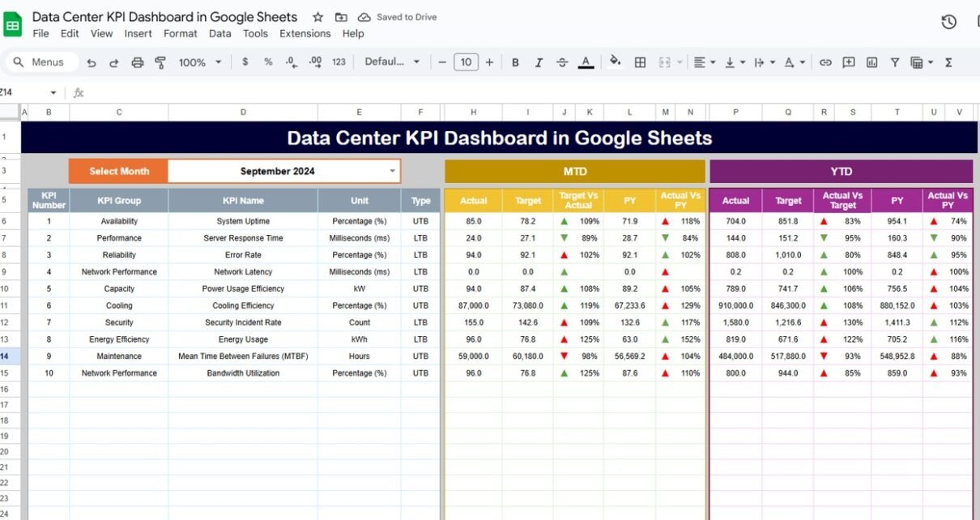The image size is (980, 520).
Task: Open the borders tool
Action: click(x=640, y=62)
